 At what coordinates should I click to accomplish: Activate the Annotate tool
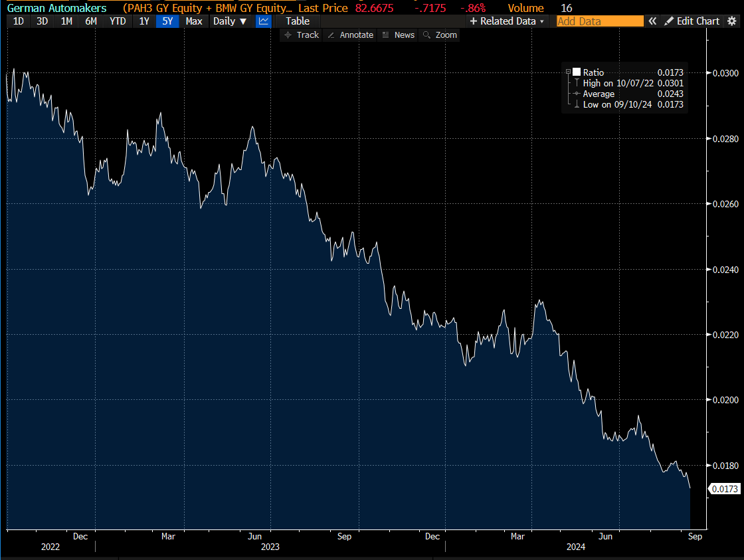(350, 35)
